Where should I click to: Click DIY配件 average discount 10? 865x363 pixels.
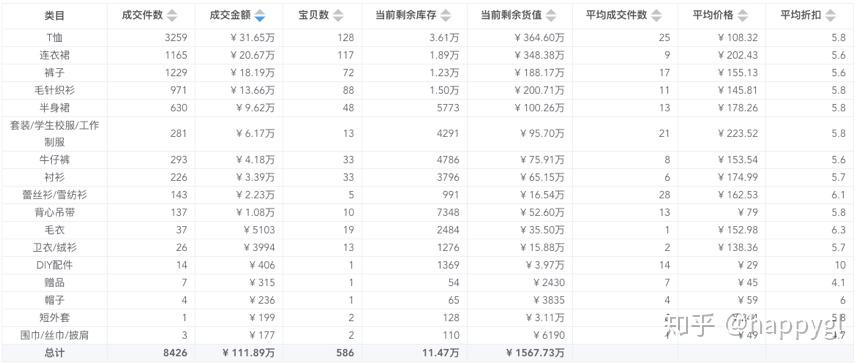coord(840,265)
